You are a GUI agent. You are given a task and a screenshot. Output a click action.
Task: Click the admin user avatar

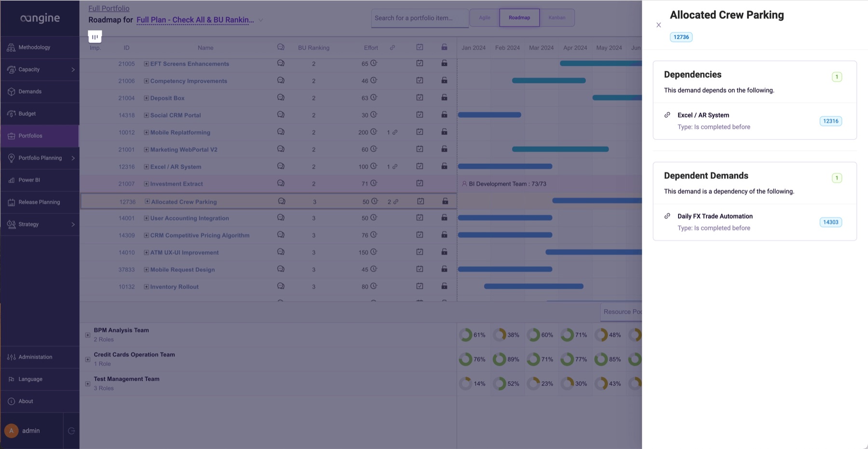12,431
